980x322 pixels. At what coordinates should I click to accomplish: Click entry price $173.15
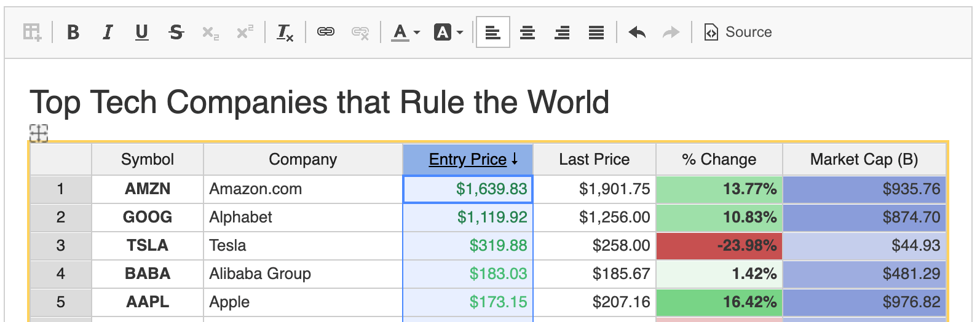pyautogui.click(x=468, y=302)
